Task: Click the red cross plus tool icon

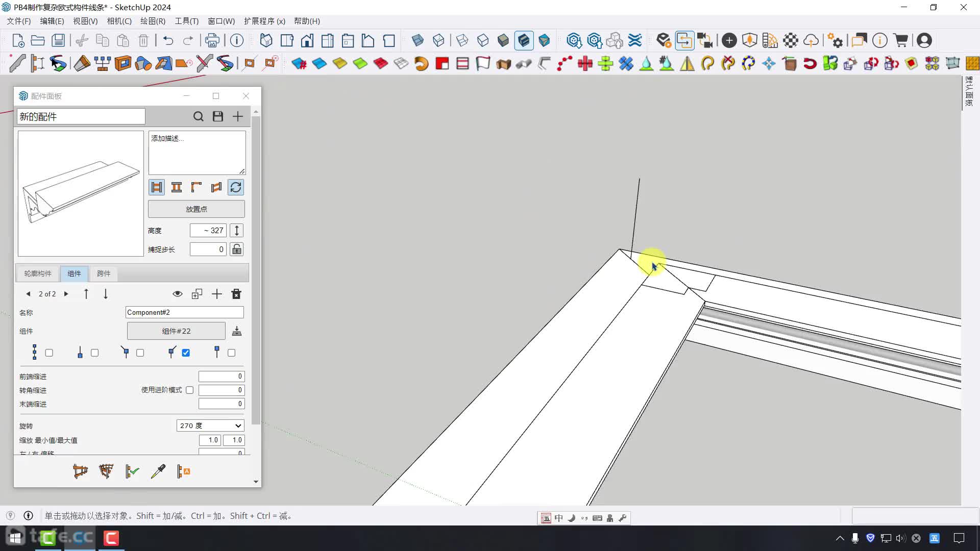Action: tap(585, 63)
